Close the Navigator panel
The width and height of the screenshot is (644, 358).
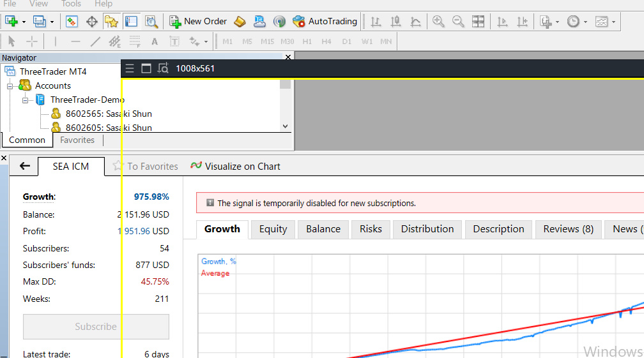tap(288, 57)
